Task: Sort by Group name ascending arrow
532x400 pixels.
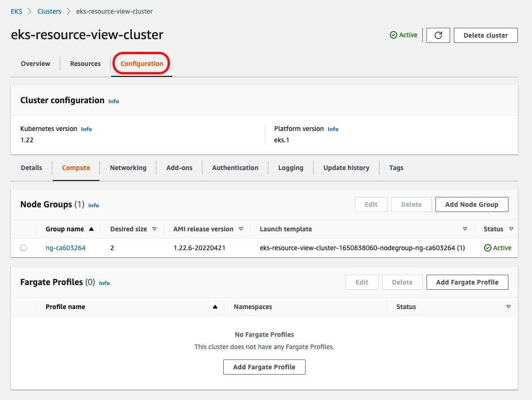Action: [x=91, y=229]
